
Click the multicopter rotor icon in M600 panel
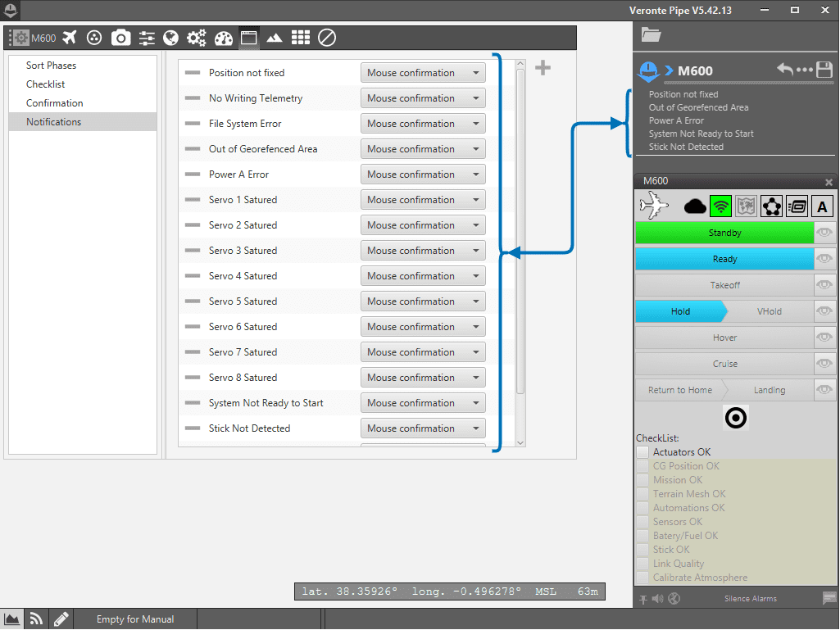pos(771,206)
